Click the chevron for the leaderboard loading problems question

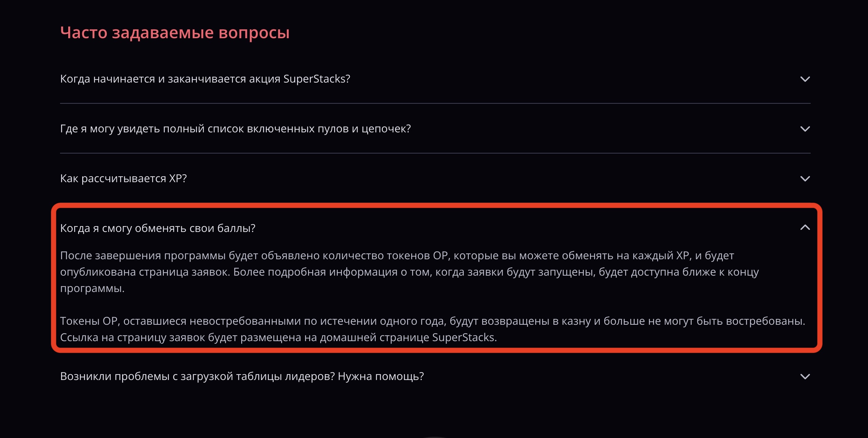click(805, 377)
